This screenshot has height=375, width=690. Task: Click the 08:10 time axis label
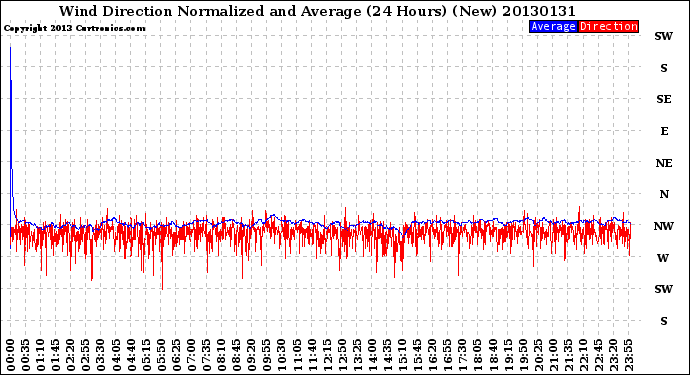[221, 355]
